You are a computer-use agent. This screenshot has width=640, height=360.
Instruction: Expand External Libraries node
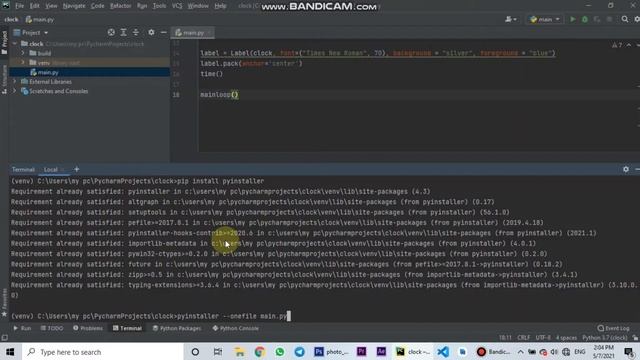tap(15, 82)
